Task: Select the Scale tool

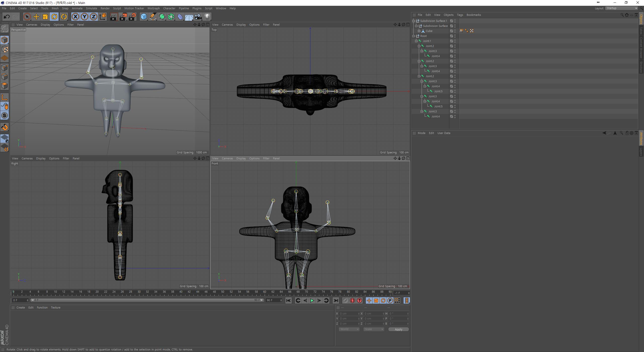Action: (45, 17)
